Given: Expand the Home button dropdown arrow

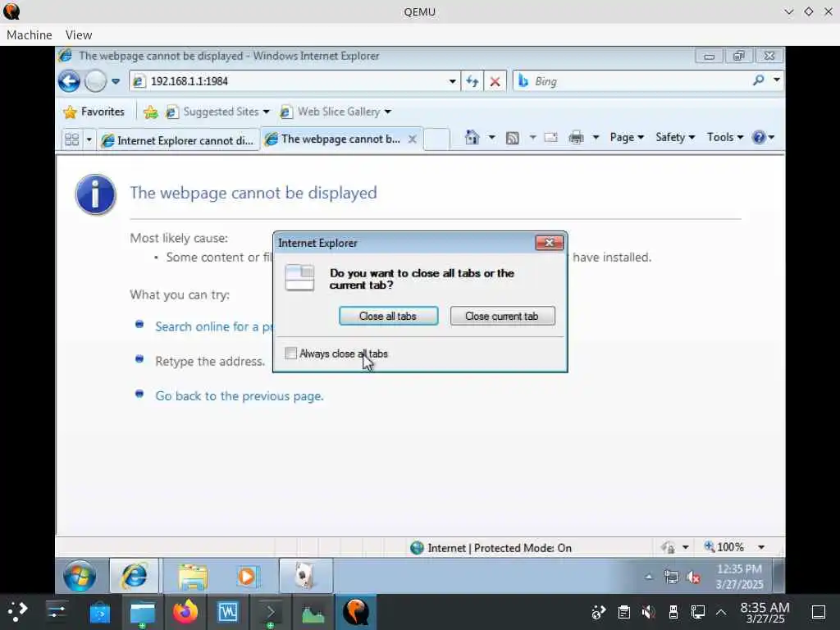Looking at the screenshot, I should click(x=491, y=138).
